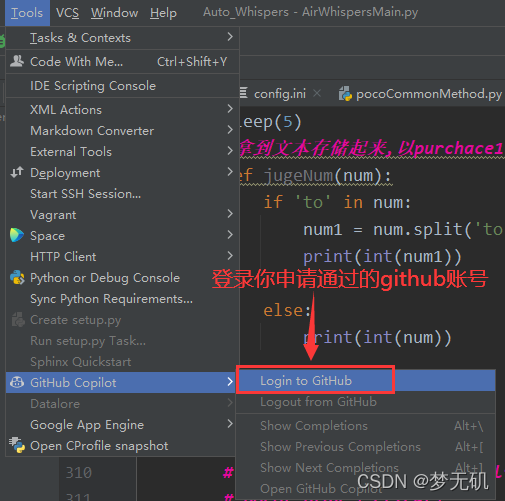
Task: Choose Login to GitHub
Action: (366, 380)
